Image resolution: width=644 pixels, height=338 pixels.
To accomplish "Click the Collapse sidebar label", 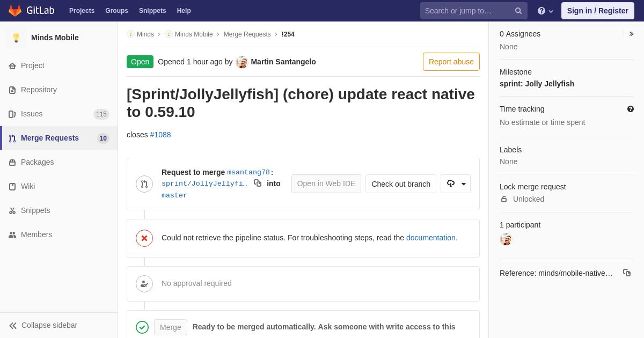I will 49,325.
